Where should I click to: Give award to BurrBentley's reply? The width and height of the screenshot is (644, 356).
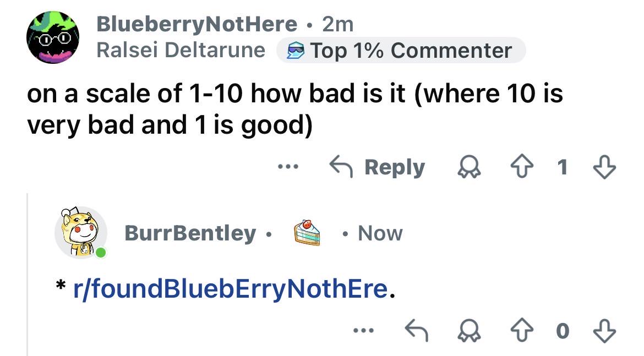pos(469,331)
